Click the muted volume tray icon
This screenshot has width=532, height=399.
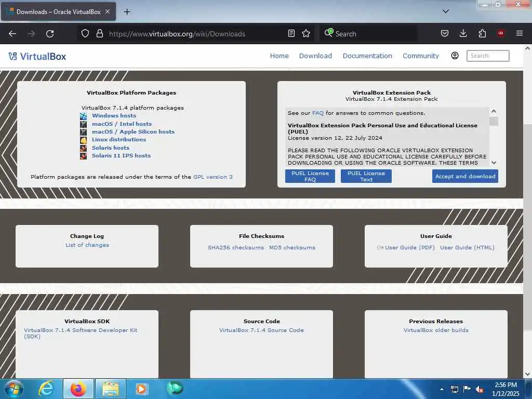[x=480, y=390]
